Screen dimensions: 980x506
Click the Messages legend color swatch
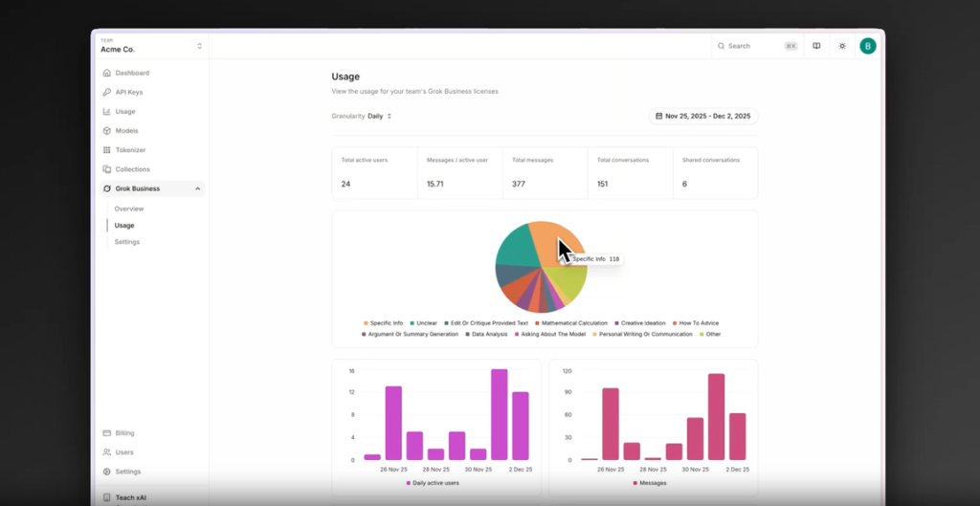[635, 483]
